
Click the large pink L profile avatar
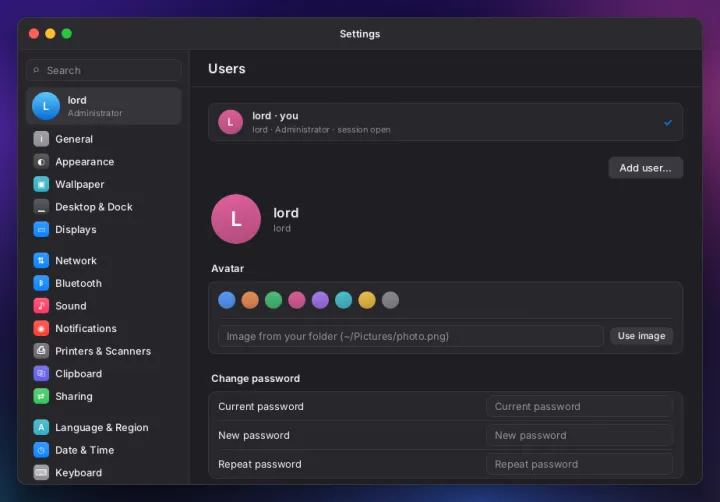(x=236, y=219)
